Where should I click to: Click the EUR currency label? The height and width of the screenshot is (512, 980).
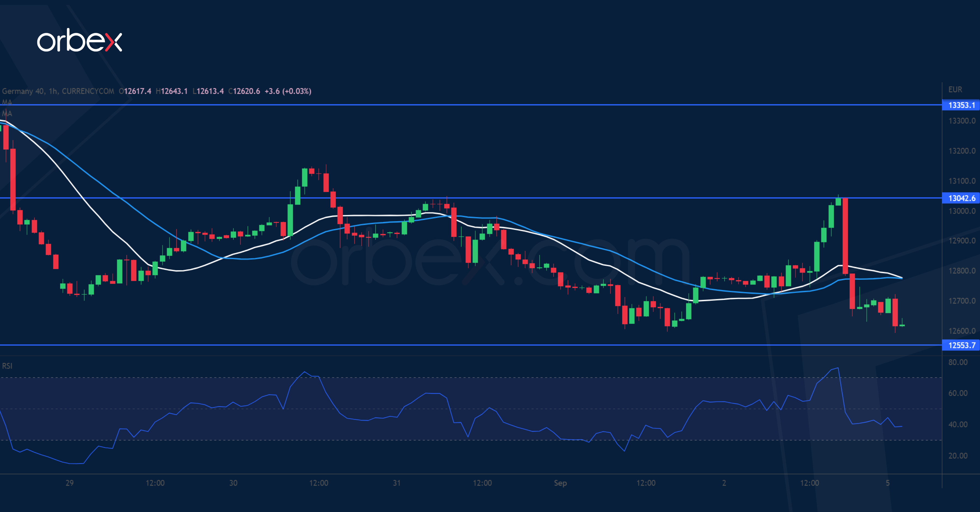(955, 89)
